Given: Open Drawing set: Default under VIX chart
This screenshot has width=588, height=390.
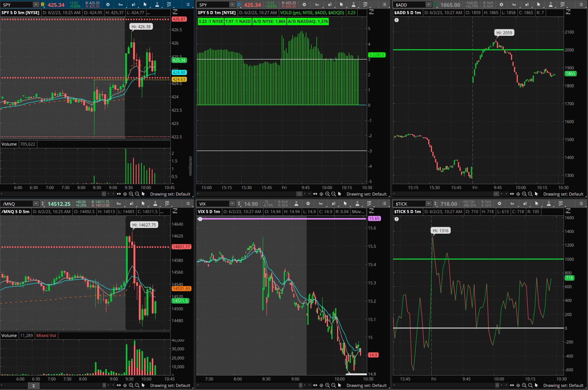Looking at the screenshot, I should (366, 385).
